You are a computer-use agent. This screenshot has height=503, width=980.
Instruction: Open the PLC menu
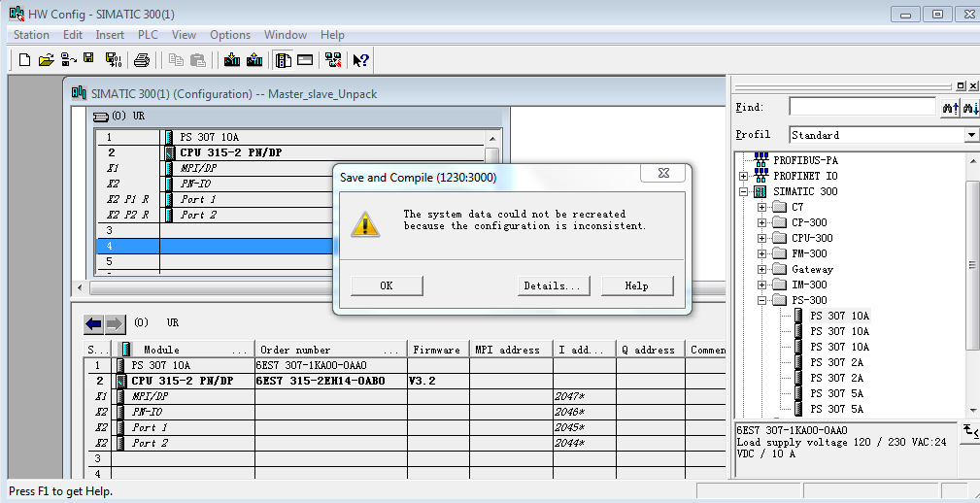coord(148,35)
